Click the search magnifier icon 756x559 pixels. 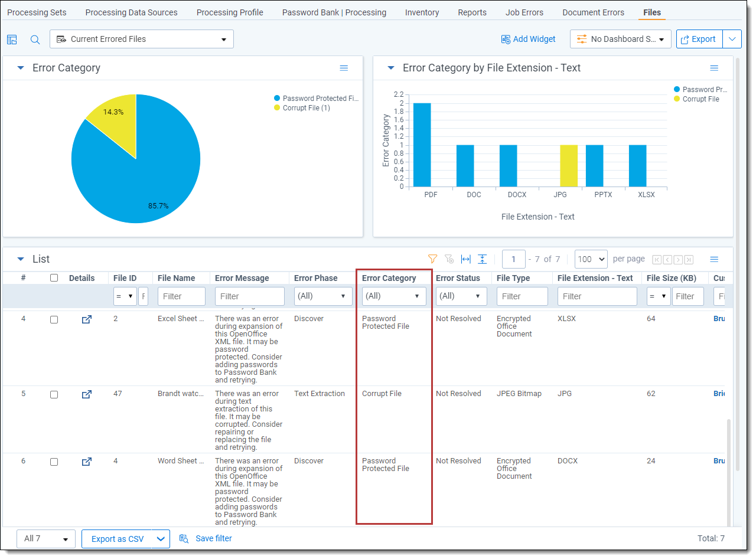[35, 40]
